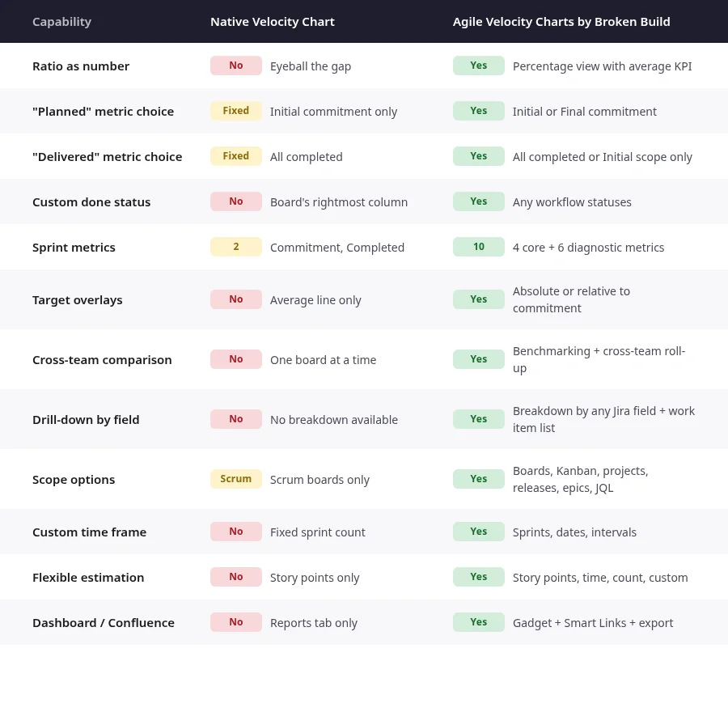Click the No badge for Target overlays

236,299
